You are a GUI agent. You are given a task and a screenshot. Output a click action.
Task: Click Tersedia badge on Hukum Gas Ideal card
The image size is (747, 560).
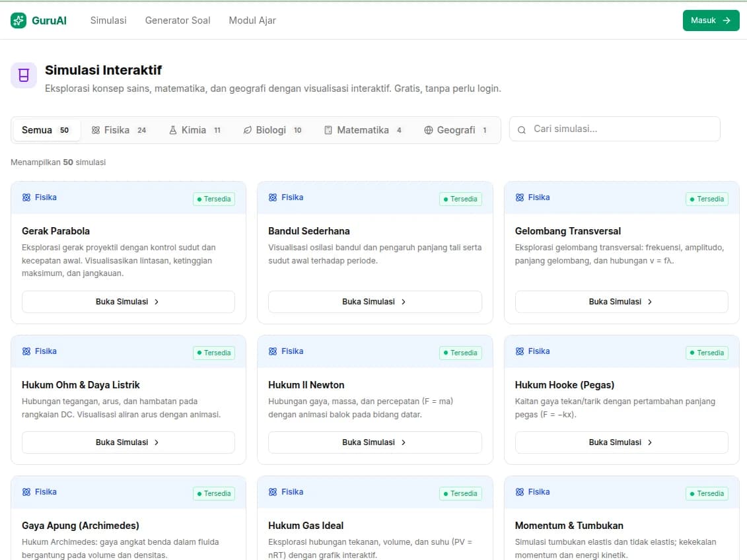(x=460, y=494)
